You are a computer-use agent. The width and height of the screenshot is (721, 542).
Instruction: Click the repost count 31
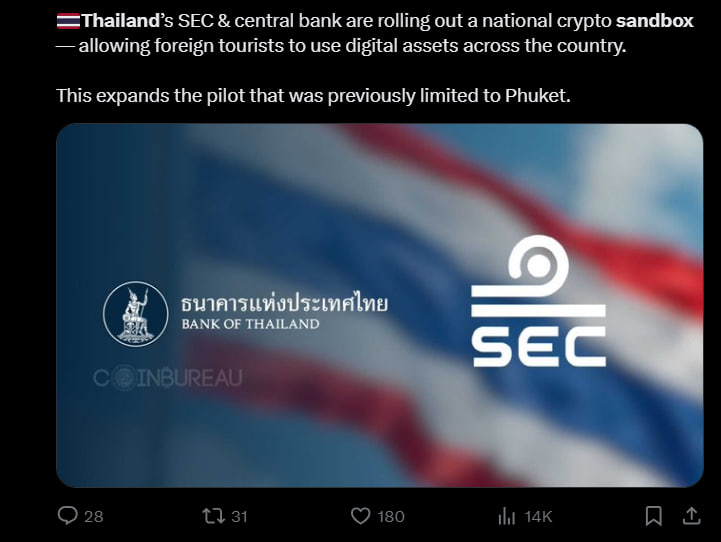[x=239, y=516]
